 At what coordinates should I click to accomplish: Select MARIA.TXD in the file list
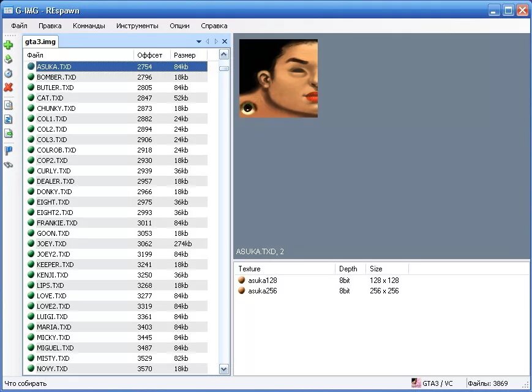116,327
